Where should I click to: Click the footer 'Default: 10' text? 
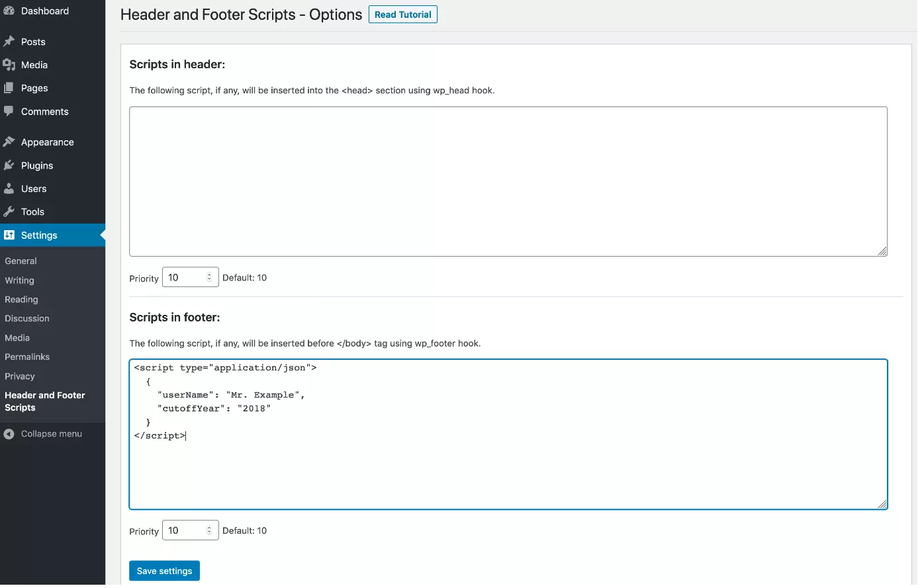click(x=245, y=531)
